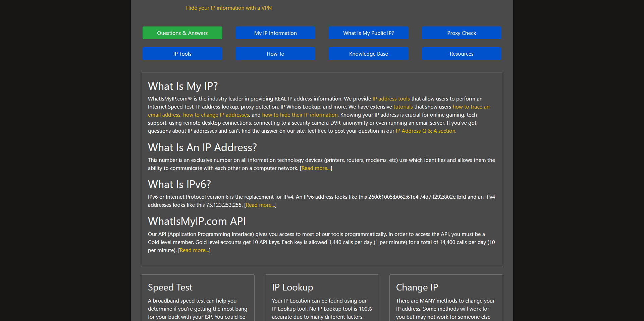Read more about What Is An IP Address

click(316, 168)
